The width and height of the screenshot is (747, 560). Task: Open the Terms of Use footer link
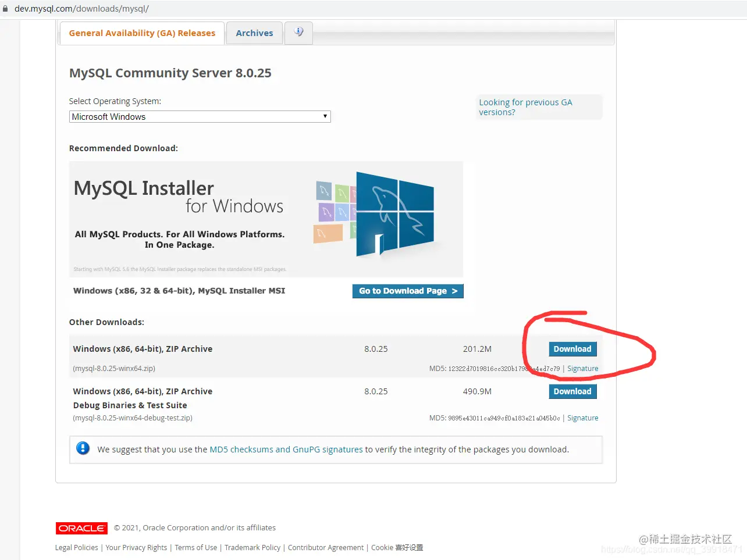pyautogui.click(x=195, y=548)
